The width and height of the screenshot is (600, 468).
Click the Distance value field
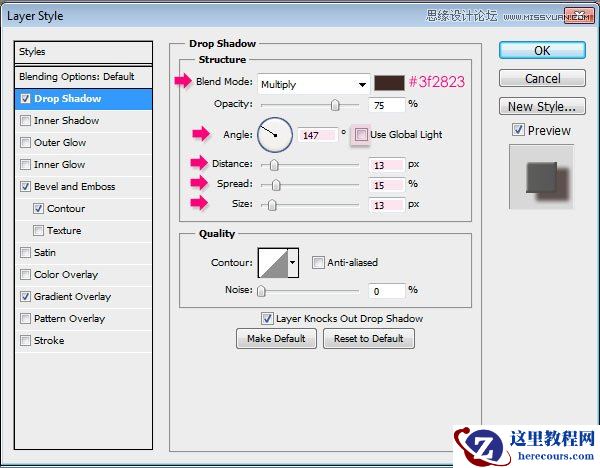point(386,165)
